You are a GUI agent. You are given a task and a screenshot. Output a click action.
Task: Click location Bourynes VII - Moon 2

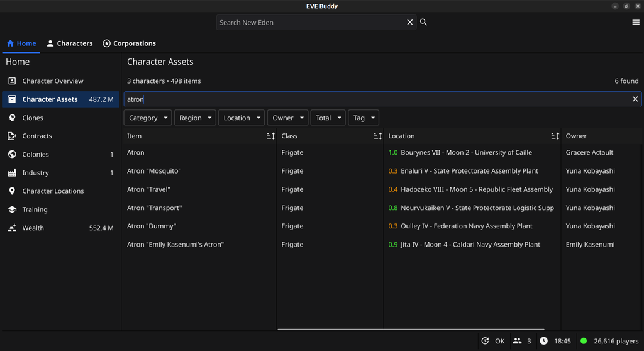(460, 152)
